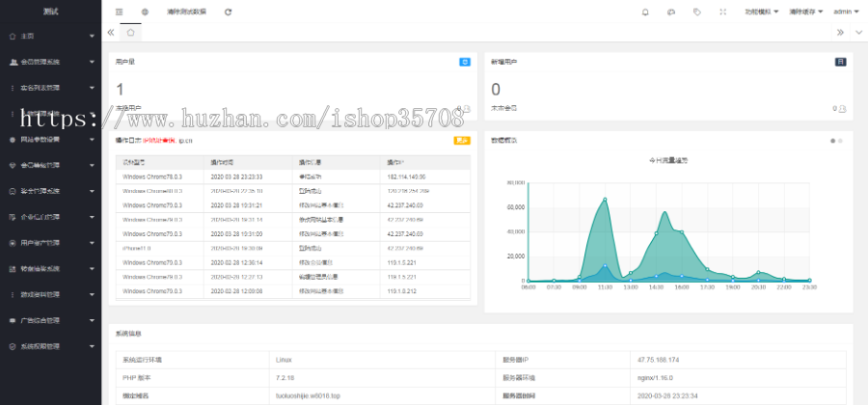
Task: Click the chart data point at 16:00
Action: tap(682, 231)
